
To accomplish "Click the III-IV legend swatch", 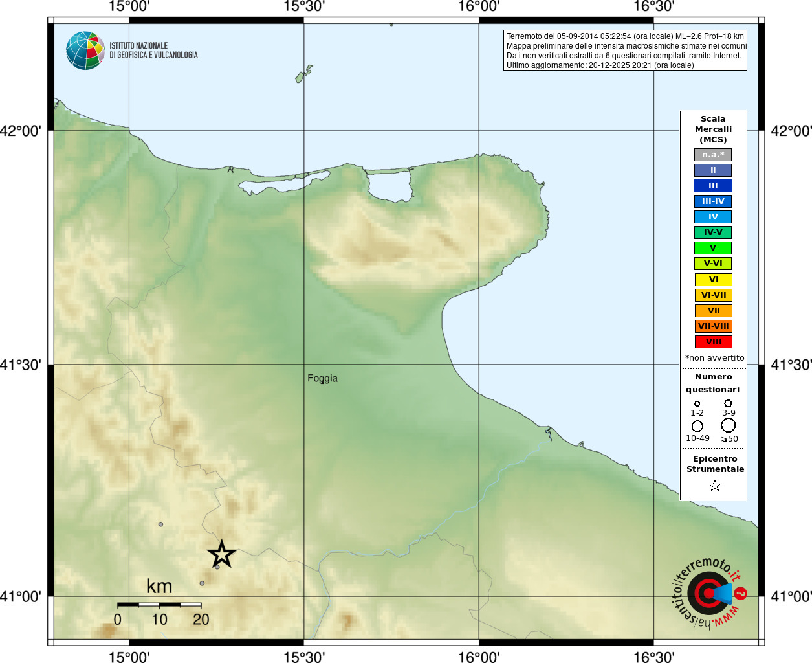I will click(x=713, y=201).
